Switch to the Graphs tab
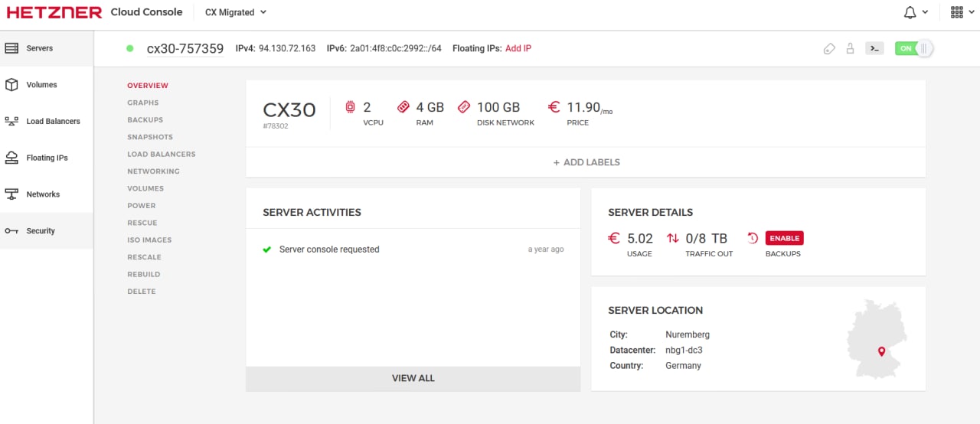Image resolution: width=980 pixels, height=424 pixels. point(143,103)
